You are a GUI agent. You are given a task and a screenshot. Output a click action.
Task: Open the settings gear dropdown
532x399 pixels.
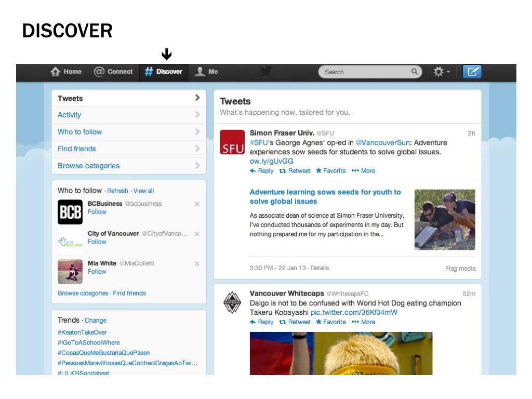point(442,72)
